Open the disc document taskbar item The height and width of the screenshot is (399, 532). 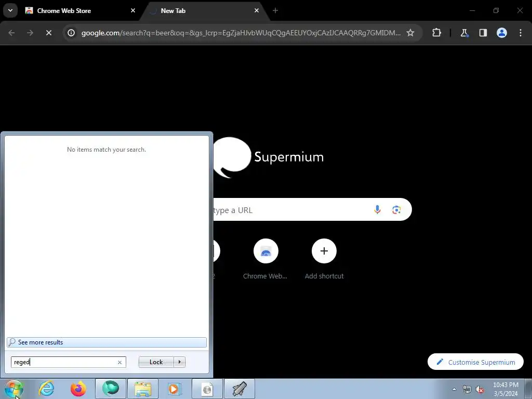tap(207, 389)
